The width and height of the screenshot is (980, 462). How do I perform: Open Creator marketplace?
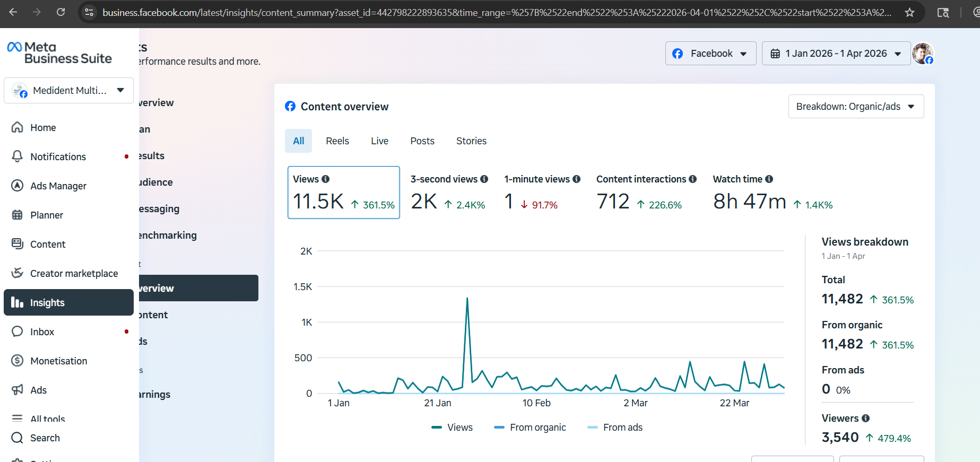(x=68, y=273)
